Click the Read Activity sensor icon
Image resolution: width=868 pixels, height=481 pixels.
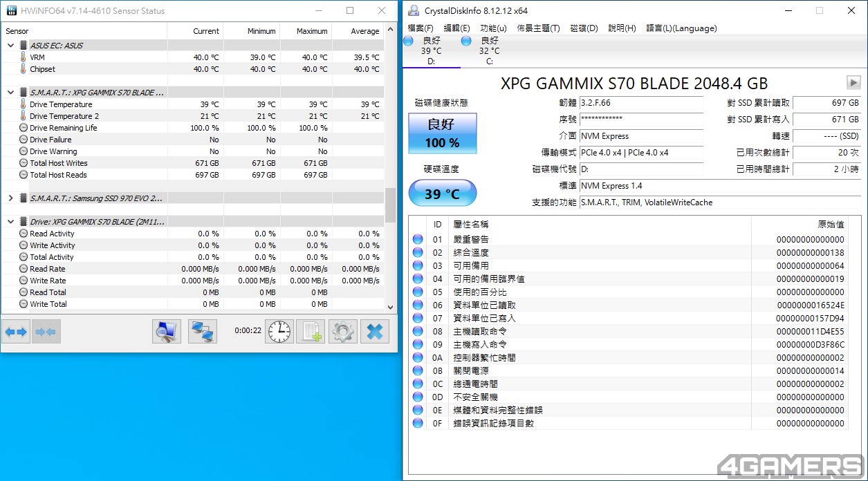click(x=24, y=234)
